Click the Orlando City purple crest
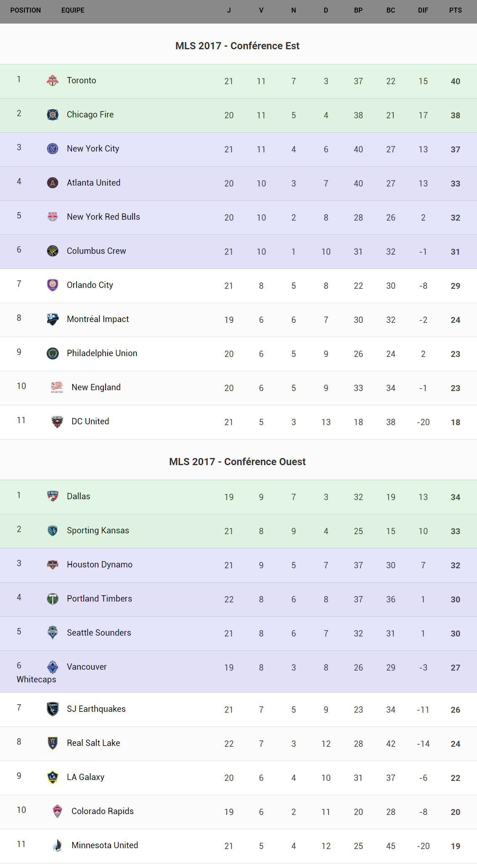This screenshot has height=868, width=477. (x=53, y=285)
